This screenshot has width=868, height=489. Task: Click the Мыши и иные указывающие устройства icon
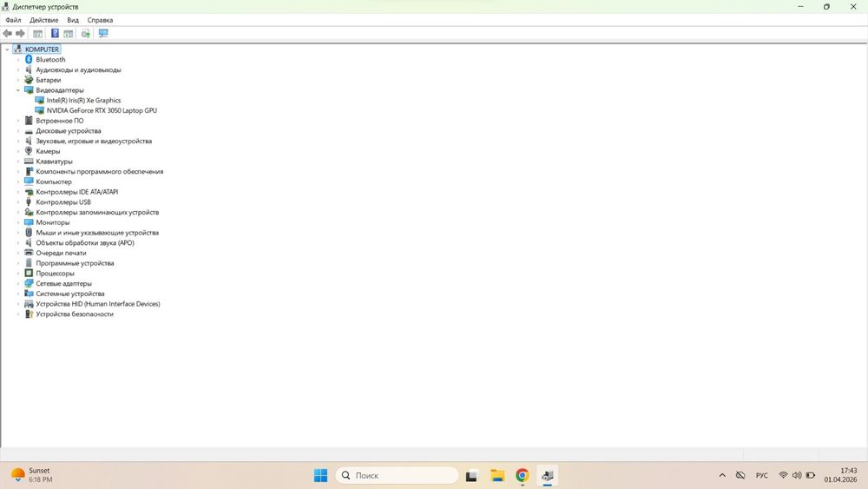(x=29, y=232)
